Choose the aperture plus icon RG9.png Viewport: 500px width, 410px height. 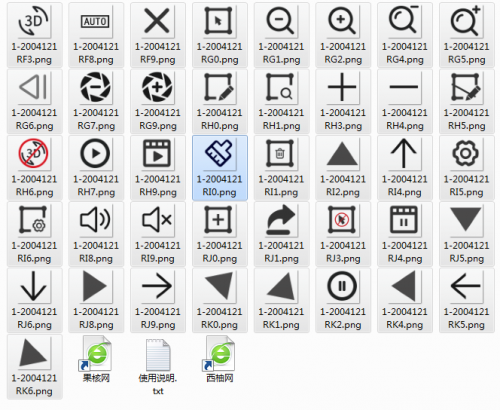(158, 101)
